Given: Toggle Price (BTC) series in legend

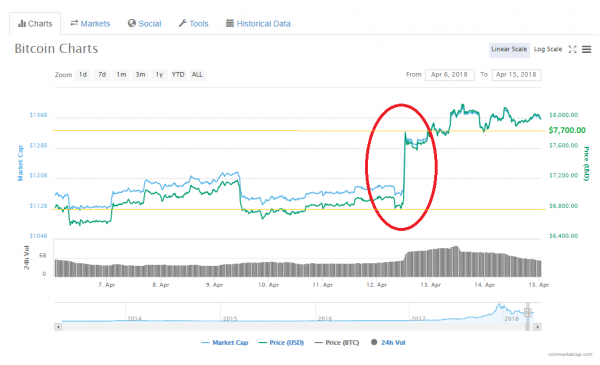Looking at the screenshot, I should point(337,342).
